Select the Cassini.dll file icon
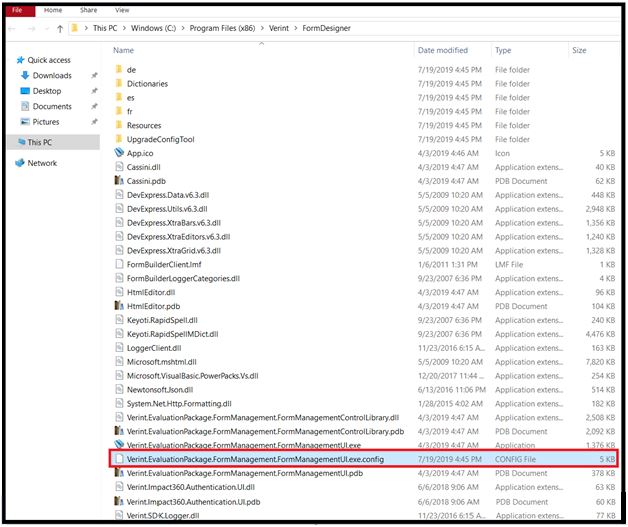 click(x=119, y=167)
